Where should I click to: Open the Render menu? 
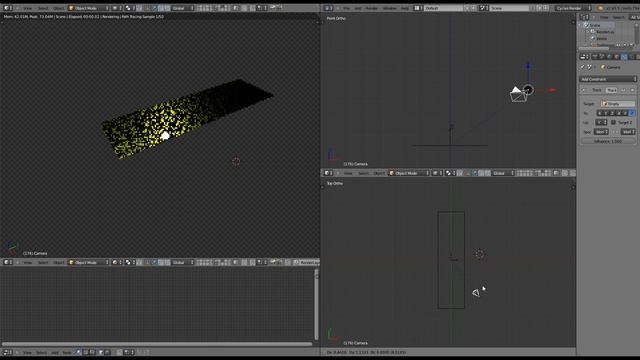tap(371, 8)
